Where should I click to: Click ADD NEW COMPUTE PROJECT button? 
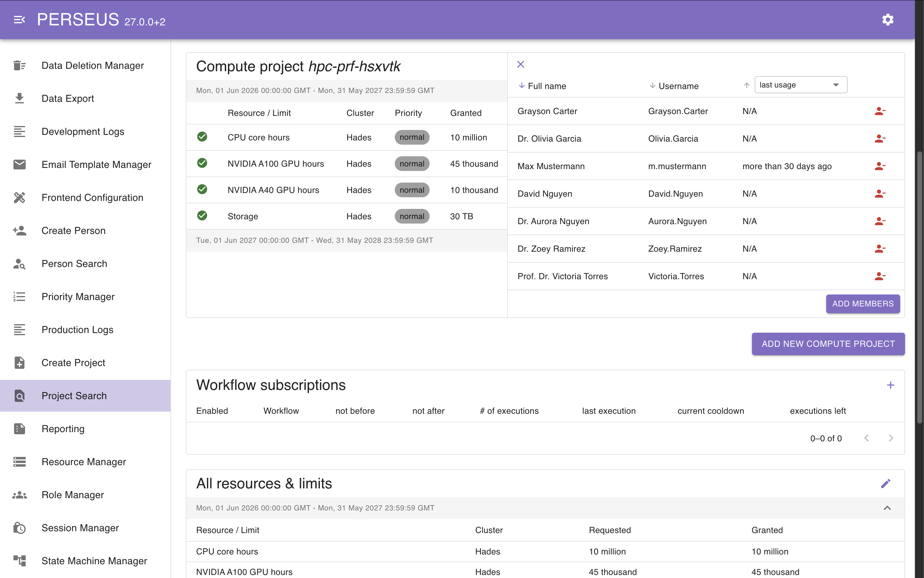coord(828,344)
